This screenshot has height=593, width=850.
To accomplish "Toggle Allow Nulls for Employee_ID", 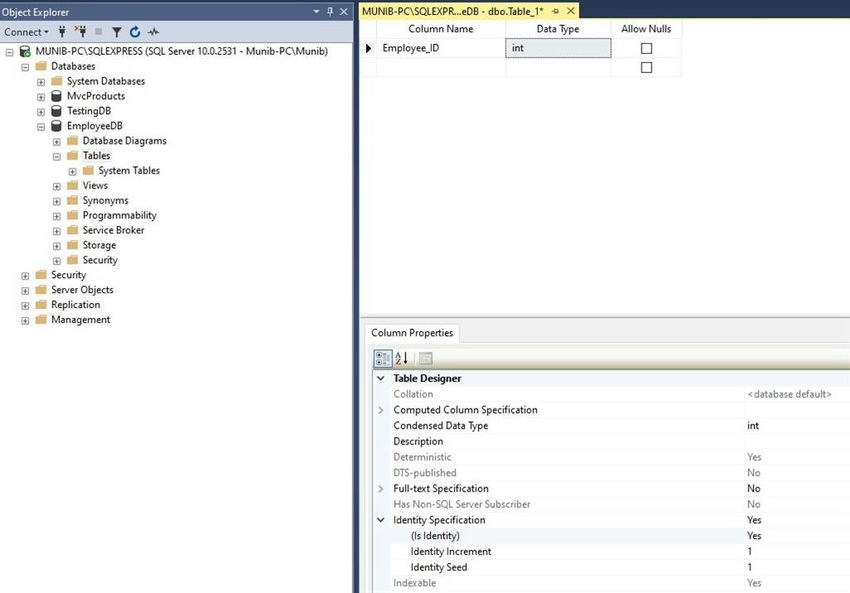I will pyautogui.click(x=646, y=48).
